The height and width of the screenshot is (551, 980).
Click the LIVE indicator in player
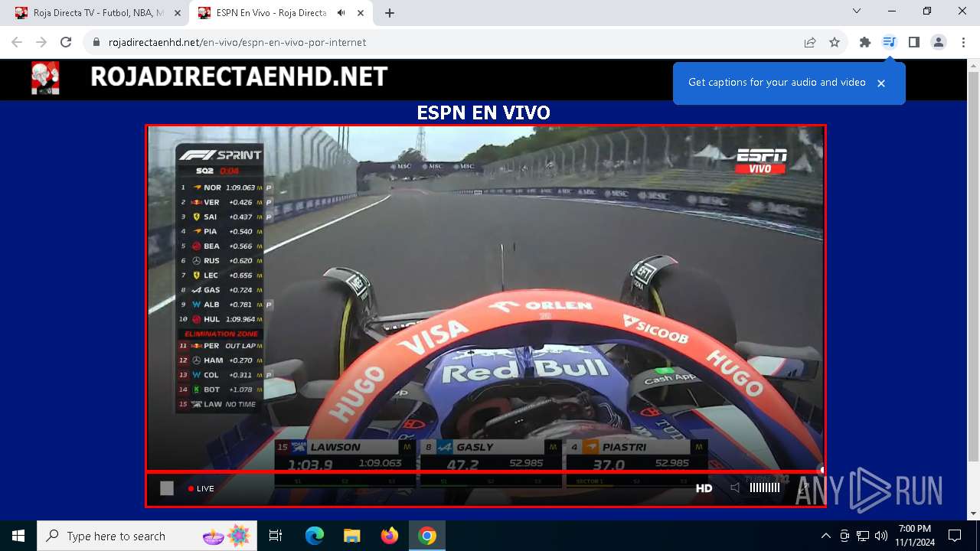tap(201, 488)
